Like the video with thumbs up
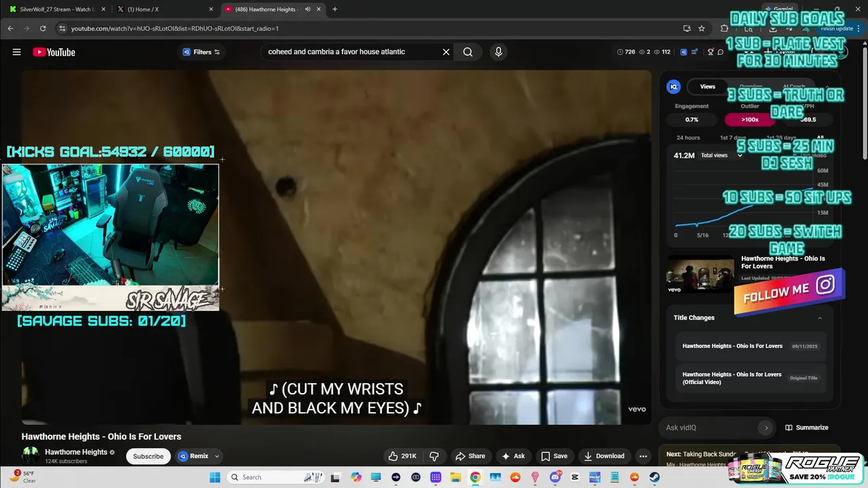The height and width of the screenshot is (488, 868). tap(402, 456)
